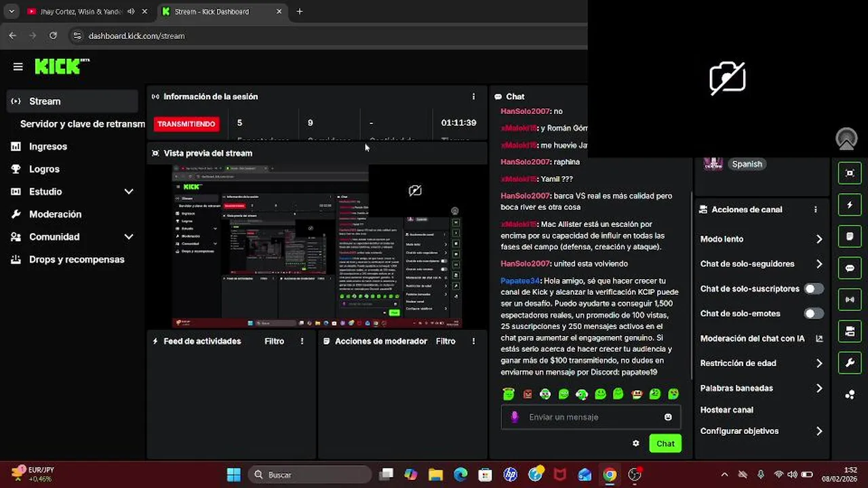Open Moderación in the sidebar
868x488 pixels.
coord(55,214)
